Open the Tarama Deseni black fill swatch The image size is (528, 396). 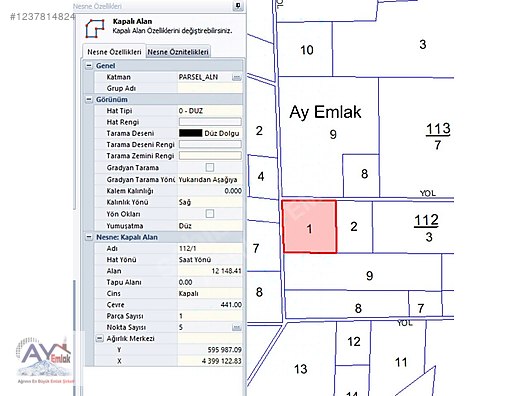pyautogui.click(x=191, y=133)
